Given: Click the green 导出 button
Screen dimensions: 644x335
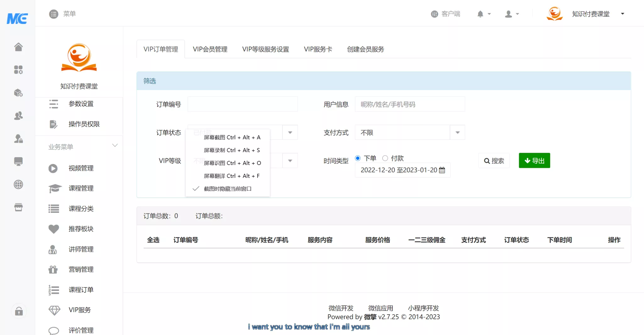Looking at the screenshot, I should tap(535, 161).
